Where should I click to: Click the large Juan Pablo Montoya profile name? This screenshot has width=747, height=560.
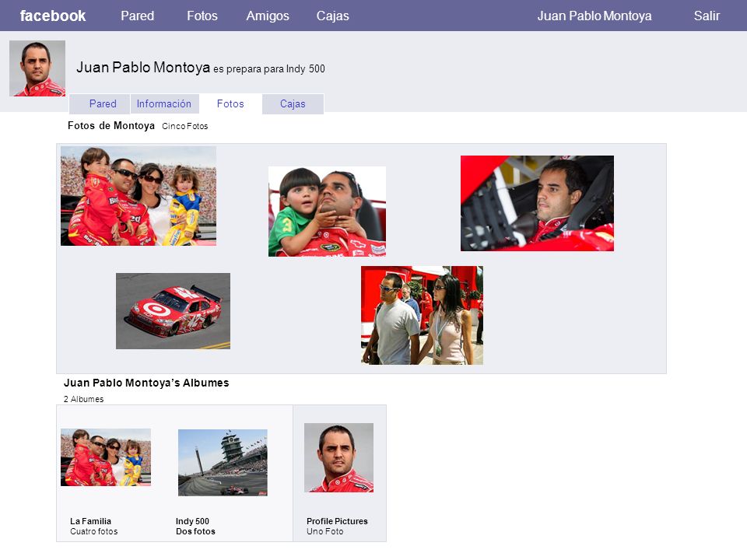tap(143, 67)
